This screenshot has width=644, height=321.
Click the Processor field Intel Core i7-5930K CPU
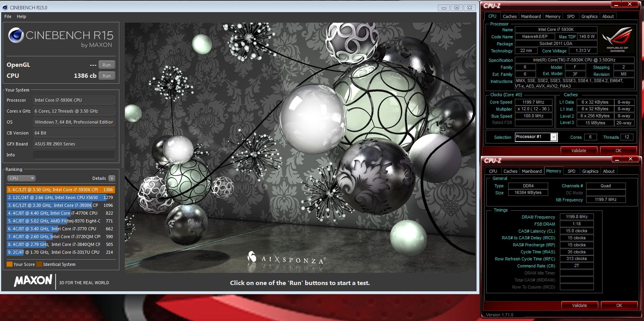click(x=74, y=100)
